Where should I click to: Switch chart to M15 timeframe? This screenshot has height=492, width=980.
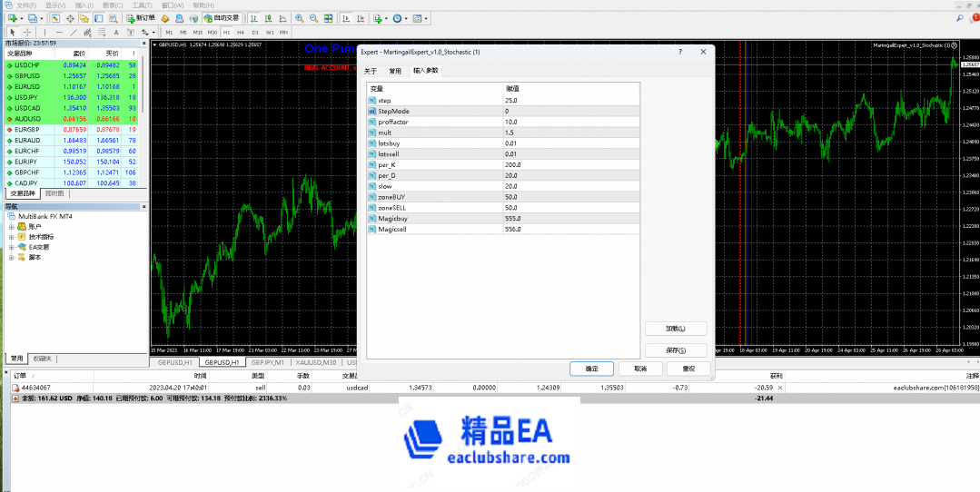click(197, 32)
